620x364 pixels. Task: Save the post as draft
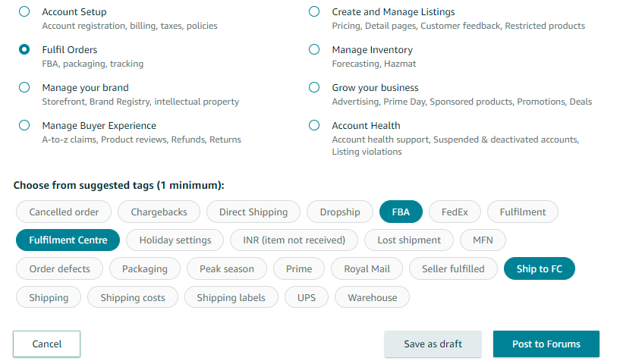click(433, 344)
